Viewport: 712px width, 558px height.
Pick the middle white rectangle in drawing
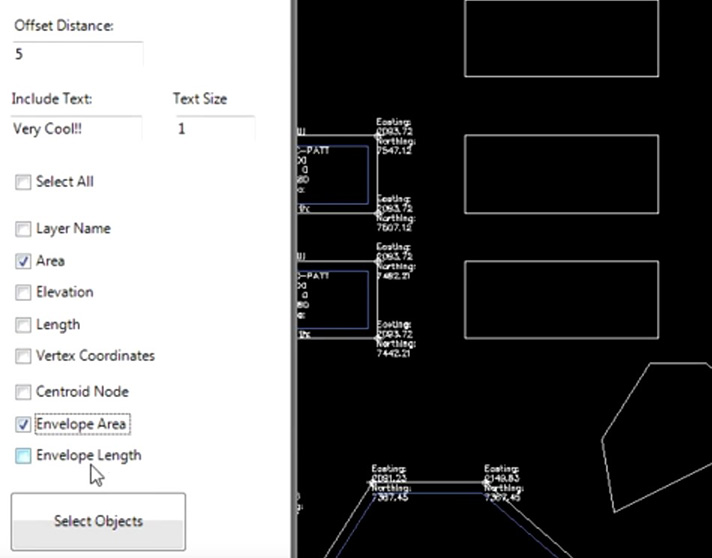click(561, 174)
